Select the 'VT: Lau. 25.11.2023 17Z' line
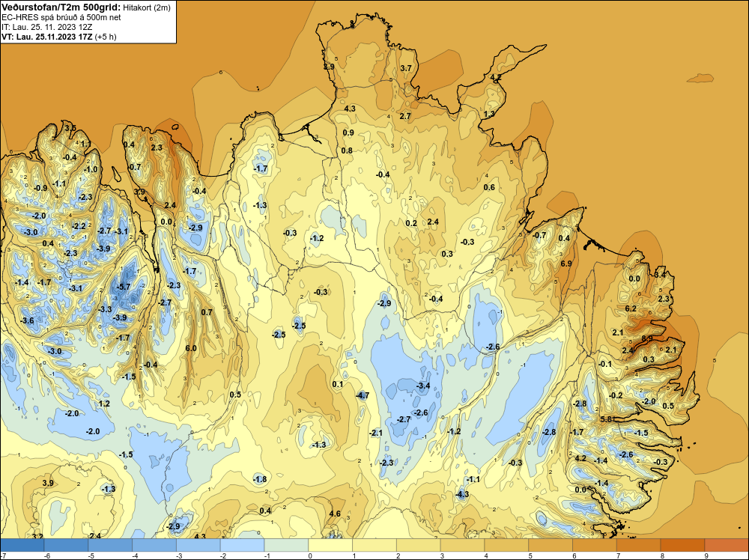Screen dimensions: 749x560 click(47, 37)
